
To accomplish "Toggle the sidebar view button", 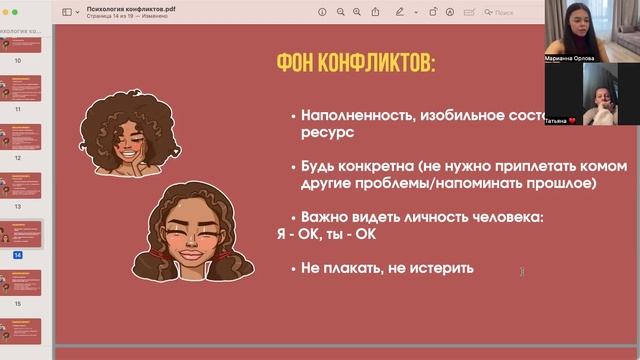I will click(x=67, y=12).
